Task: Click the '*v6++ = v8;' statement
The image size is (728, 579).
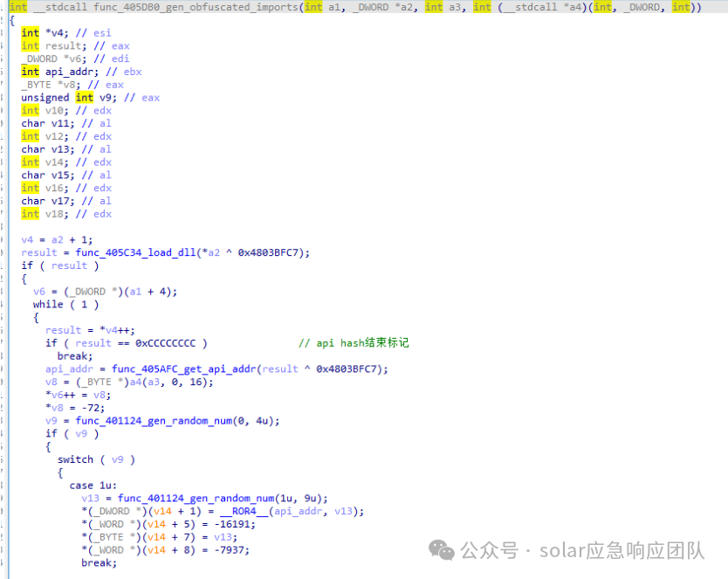Action: point(78,395)
